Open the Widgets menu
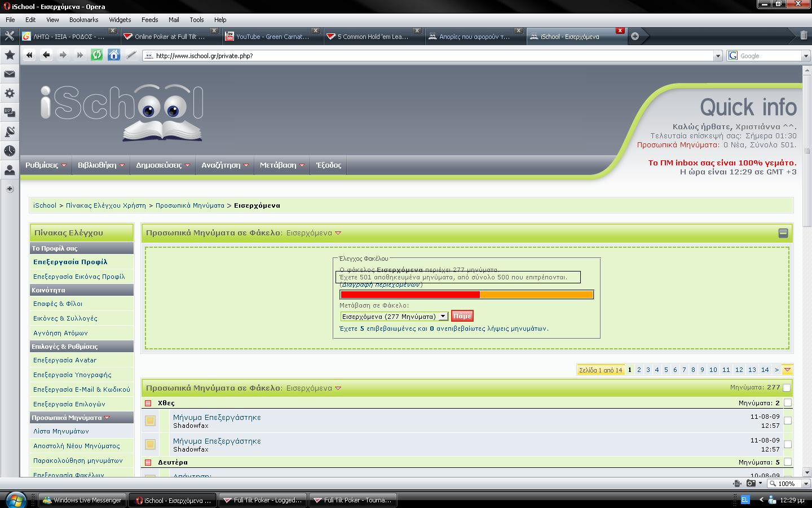This screenshot has width=812, height=508. click(120, 19)
